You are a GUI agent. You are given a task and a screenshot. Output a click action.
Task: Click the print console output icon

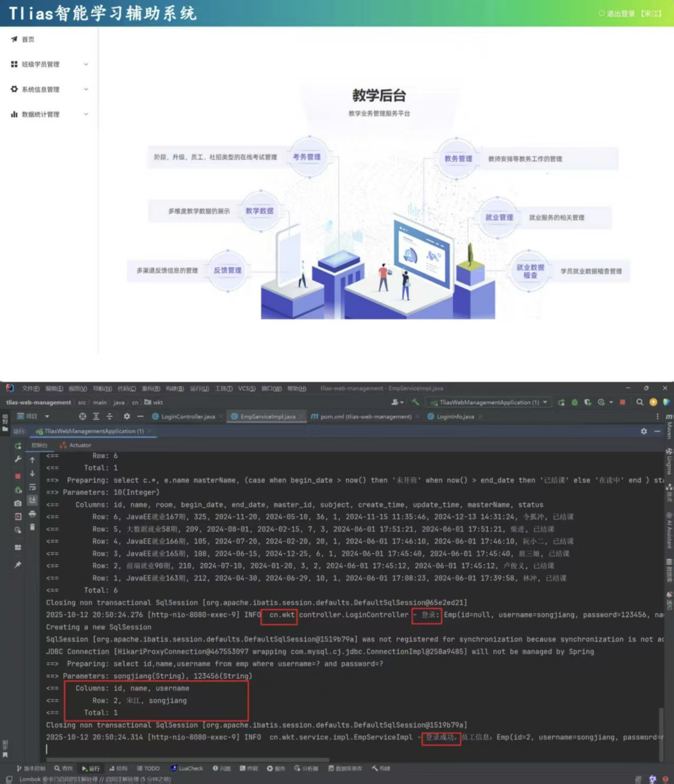pos(32,514)
